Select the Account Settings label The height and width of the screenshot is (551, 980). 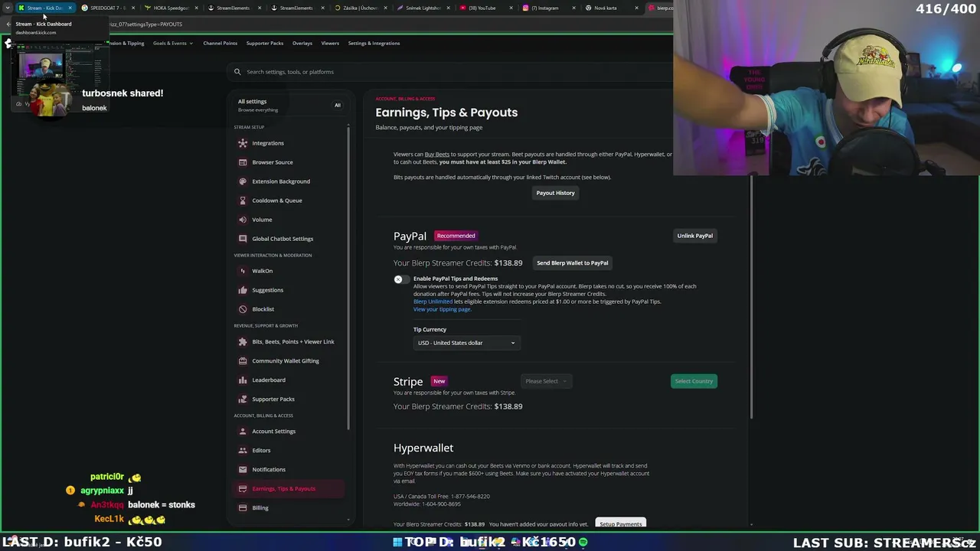273,432
